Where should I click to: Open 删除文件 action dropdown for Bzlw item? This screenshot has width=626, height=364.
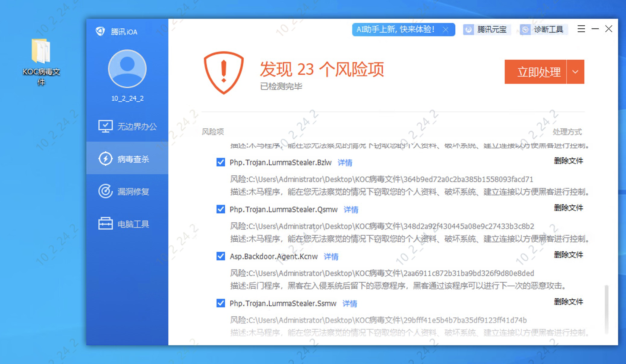[x=568, y=161]
